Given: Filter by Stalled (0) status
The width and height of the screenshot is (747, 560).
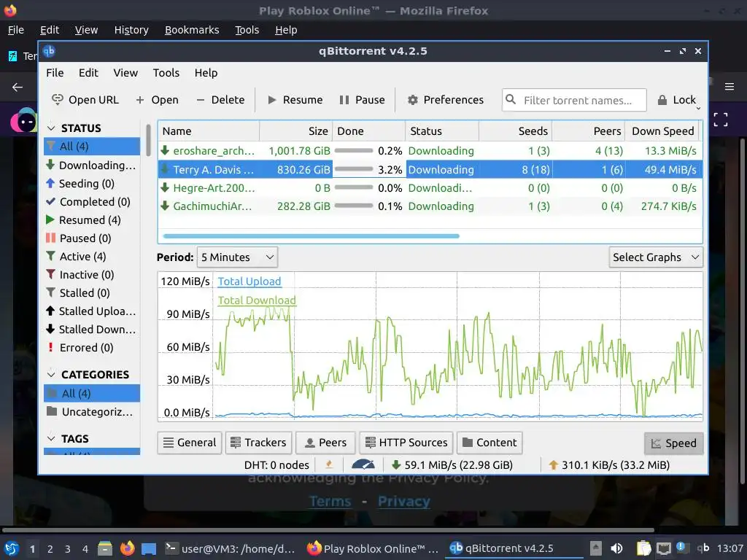Looking at the screenshot, I should tap(92, 293).
